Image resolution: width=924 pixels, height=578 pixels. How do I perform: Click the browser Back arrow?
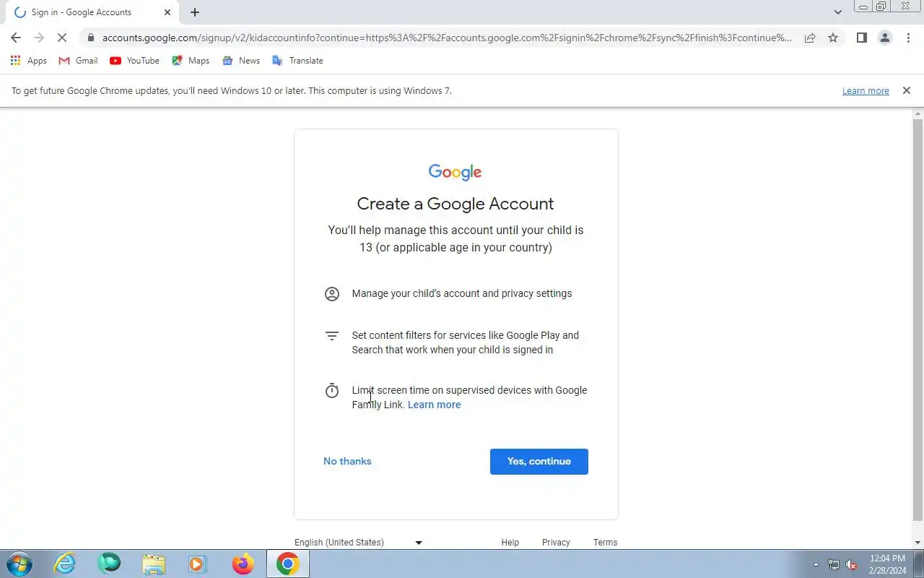pos(16,38)
